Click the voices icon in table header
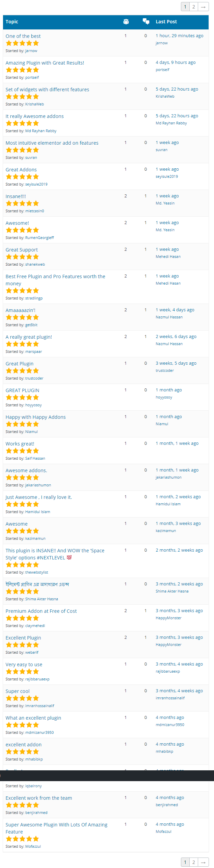Screen dimensions: 214x868 126,22
